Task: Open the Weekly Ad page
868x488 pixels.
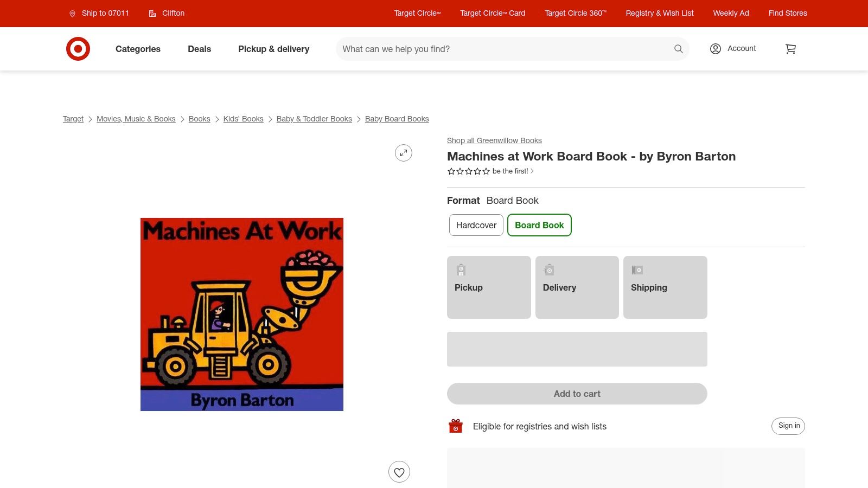Action: coord(731,14)
